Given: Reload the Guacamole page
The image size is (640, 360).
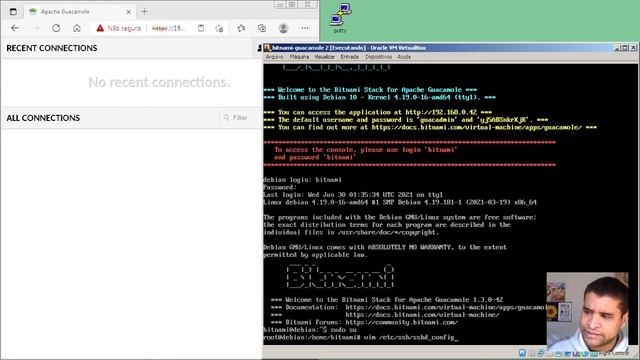Looking at the screenshot, I should point(56,28).
